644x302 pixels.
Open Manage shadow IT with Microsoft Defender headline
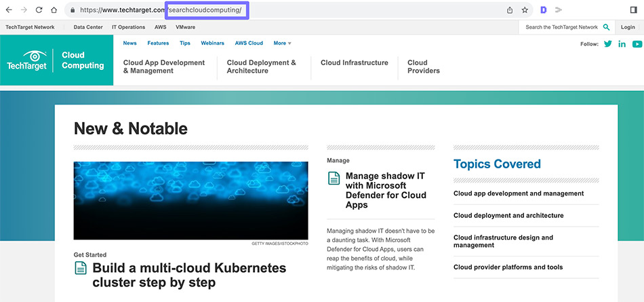coord(386,190)
